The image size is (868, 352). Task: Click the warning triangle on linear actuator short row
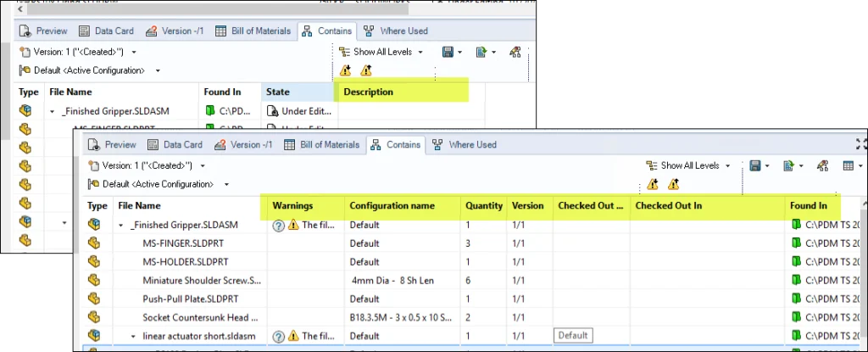click(x=293, y=337)
